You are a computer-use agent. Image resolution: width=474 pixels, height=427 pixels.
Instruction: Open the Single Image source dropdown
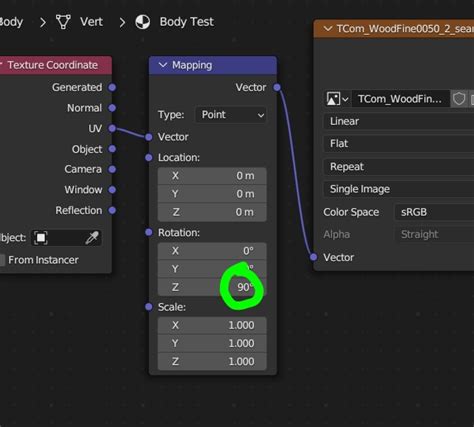(399, 189)
